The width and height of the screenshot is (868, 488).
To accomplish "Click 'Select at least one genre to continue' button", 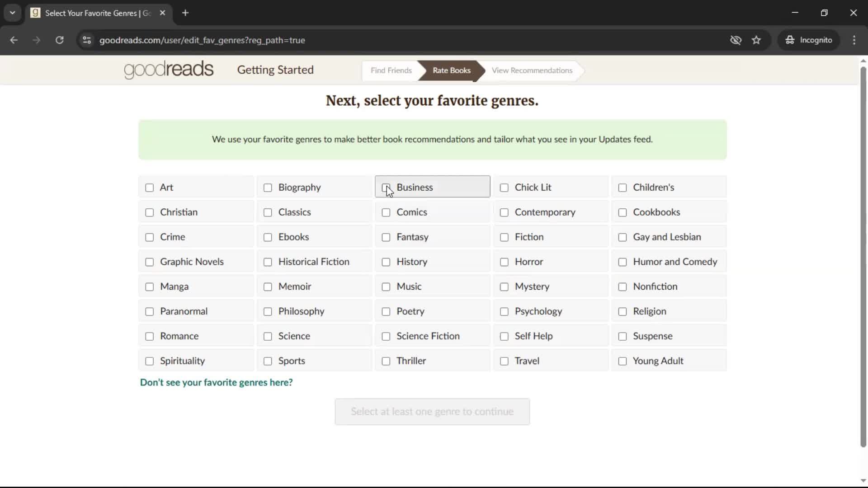I will click(x=432, y=412).
